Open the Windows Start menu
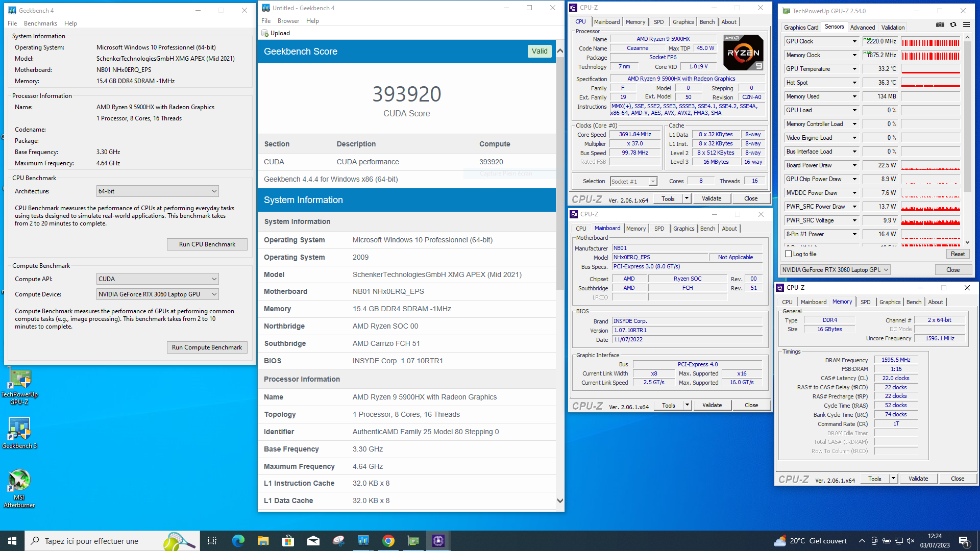This screenshot has height=551, width=980. [12, 541]
